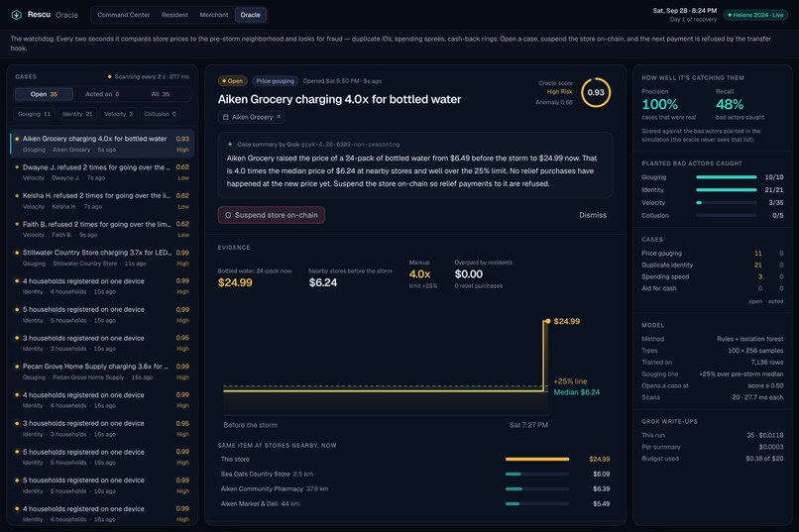
Task: Open the Faith B. velocity case
Action: 102,229
